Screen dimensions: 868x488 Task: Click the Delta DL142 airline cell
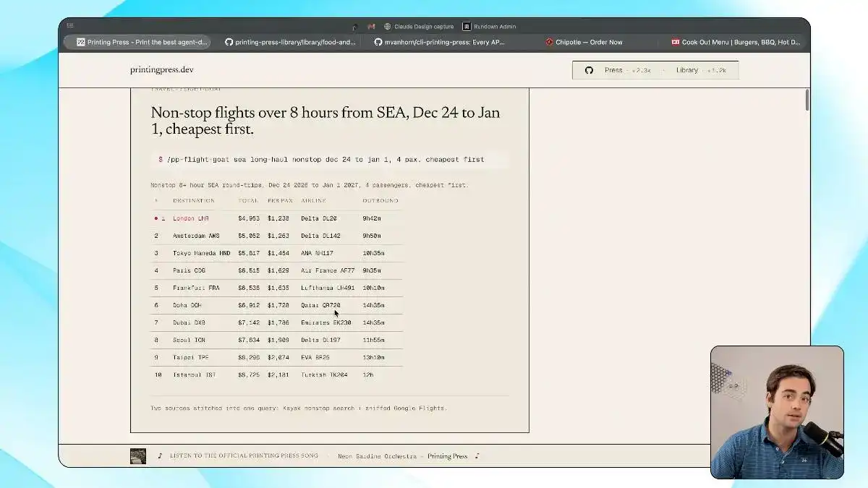[x=320, y=236]
